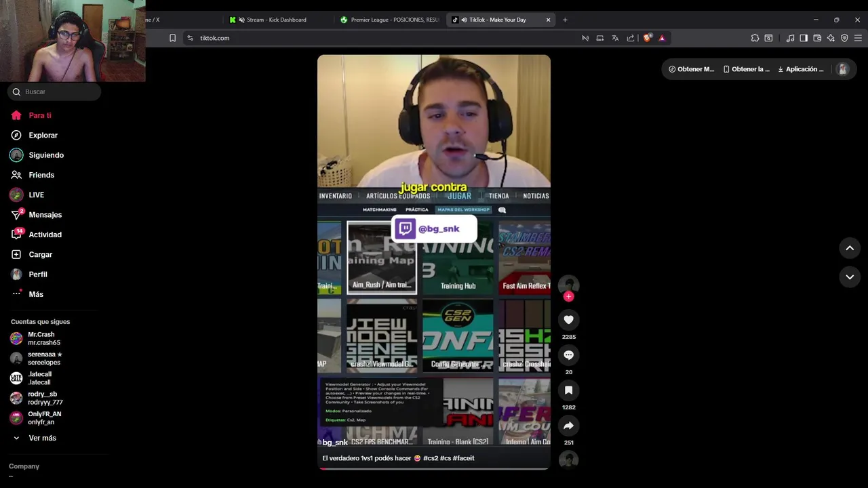Open the translate page icon

[x=615, y=38]
